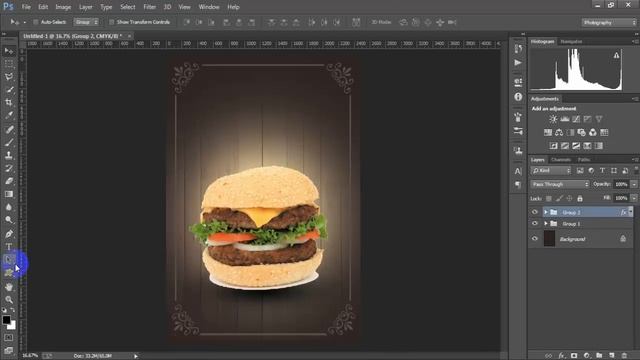Image resolution: width=640 pixels, height=360 pixels.
Task: Select the Eyedropper tool
Action: click(x=9, y=115)
